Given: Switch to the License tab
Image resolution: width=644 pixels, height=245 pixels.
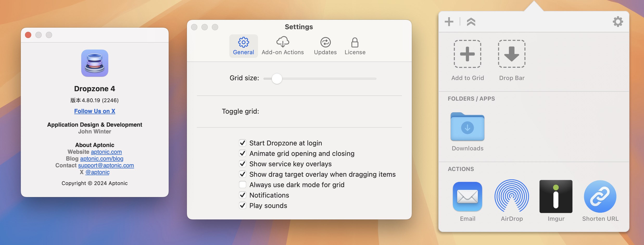Looking at the screenshot, I should (355, 46).
